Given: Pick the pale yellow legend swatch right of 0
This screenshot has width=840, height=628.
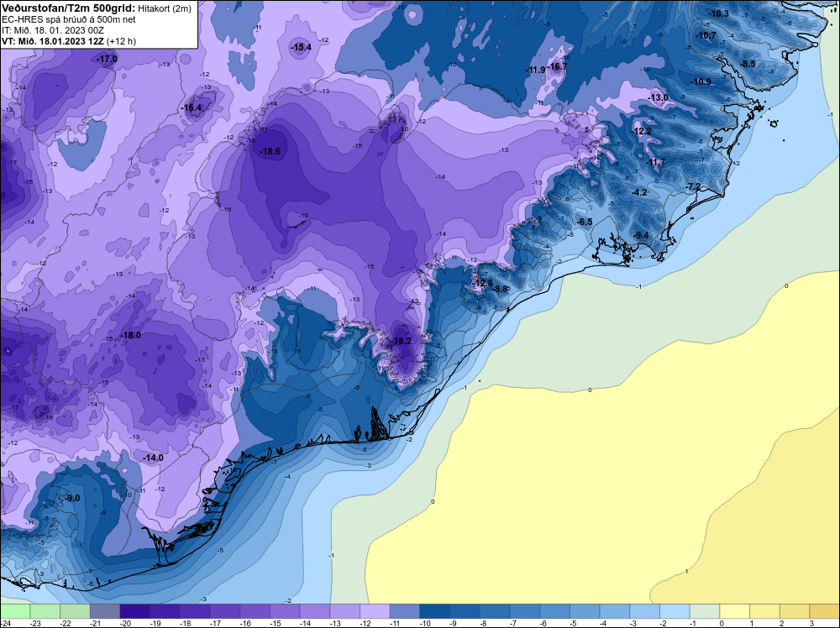Looking at the screenshot, I should 735,611.
